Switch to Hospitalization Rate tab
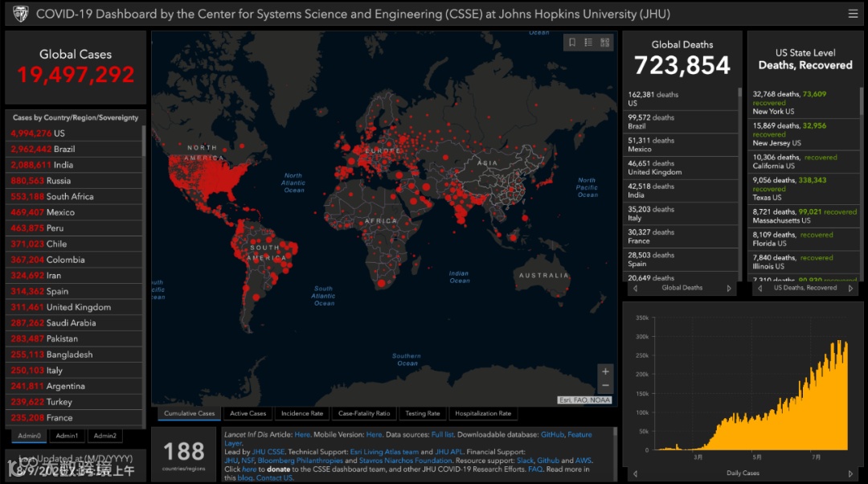This screenshot has height=484, width=868. click(483, 414)
